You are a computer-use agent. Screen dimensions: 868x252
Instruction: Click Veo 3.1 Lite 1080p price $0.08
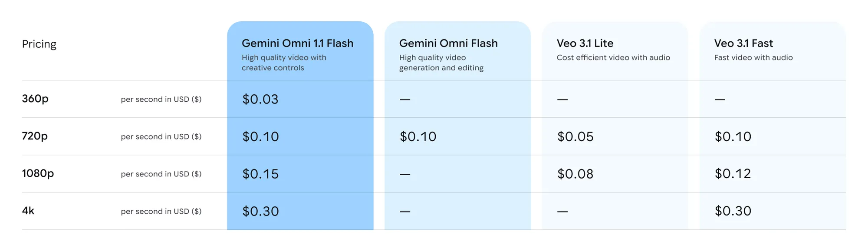click(575, 174)
